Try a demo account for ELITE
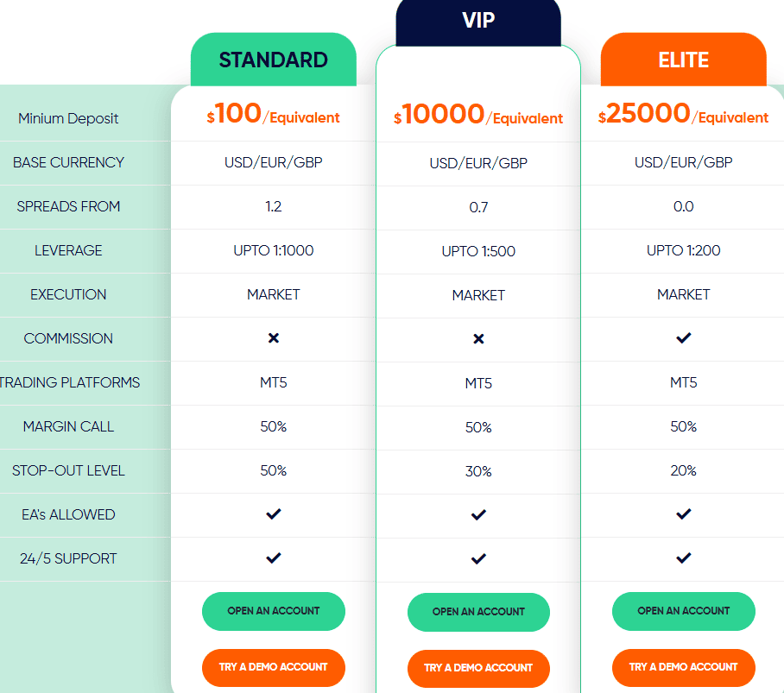The height and width of the screenshot is (693, 784). pyautogui.click(x=683, y=667)
